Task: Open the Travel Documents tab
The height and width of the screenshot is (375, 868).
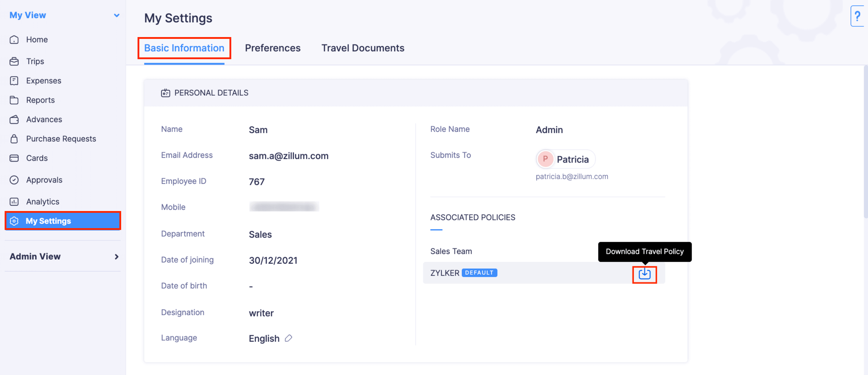Action: pyautogui.click(x=363, y=48)
